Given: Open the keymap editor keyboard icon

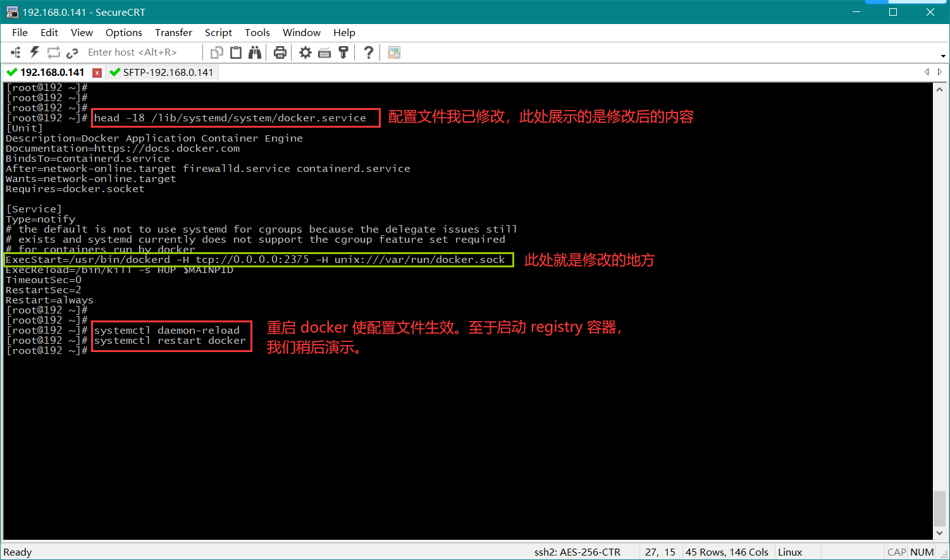Looking at the screenshot, I should [324, 52].
